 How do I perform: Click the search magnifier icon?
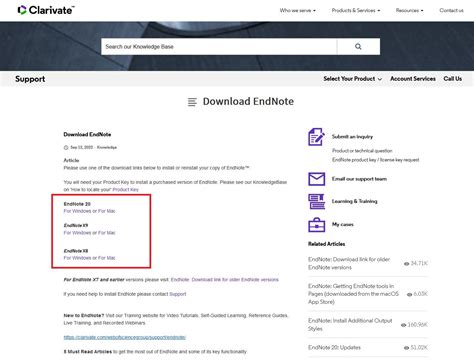pos(358,46)
